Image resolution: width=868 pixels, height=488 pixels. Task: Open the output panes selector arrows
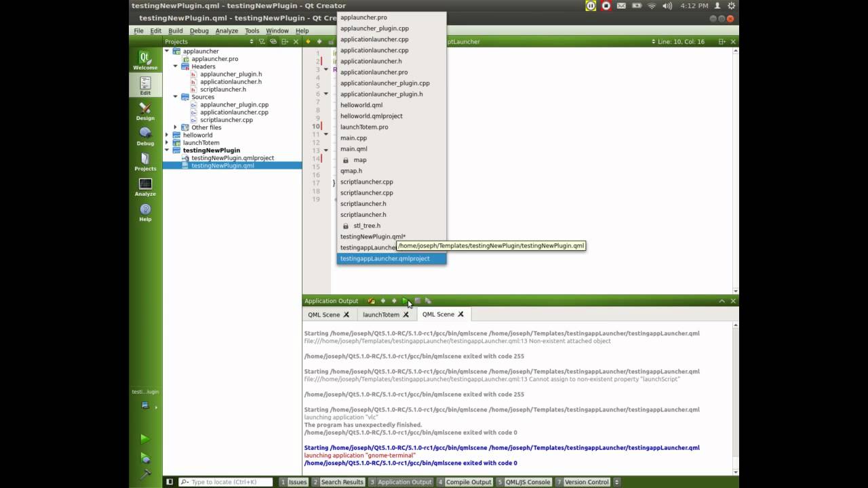616,482
